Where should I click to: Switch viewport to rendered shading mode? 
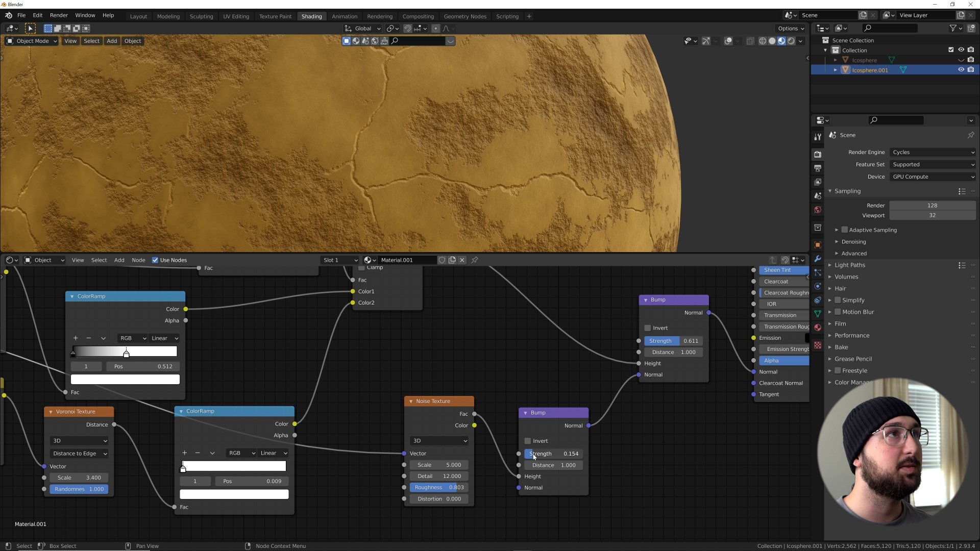coord(791,41)
